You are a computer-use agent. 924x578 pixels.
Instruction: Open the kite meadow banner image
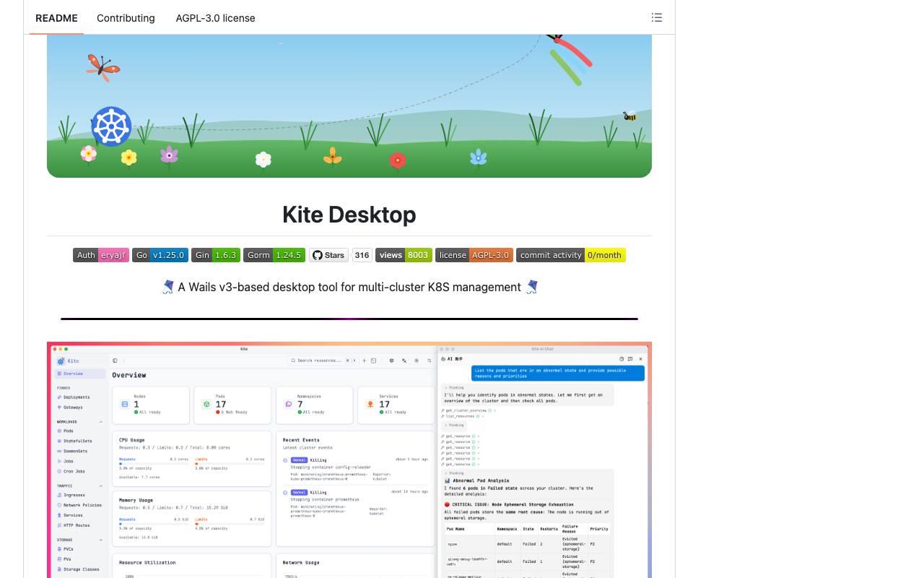point(349,105)
